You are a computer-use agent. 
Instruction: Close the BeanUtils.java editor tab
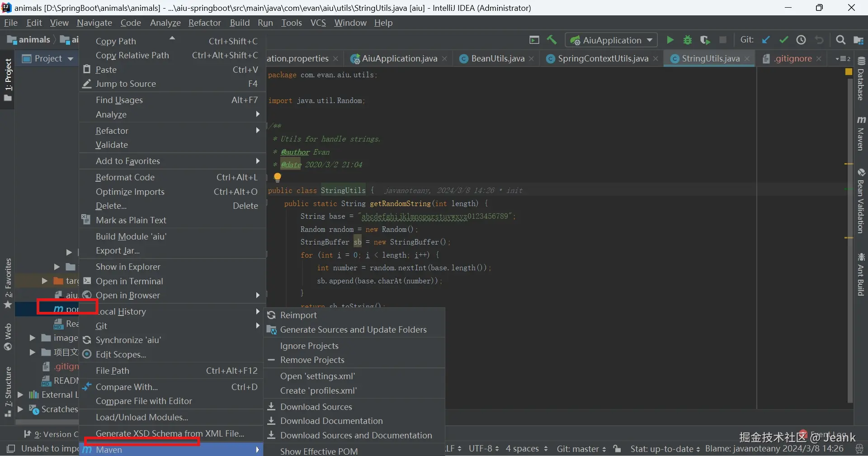[x=532, y=59]
